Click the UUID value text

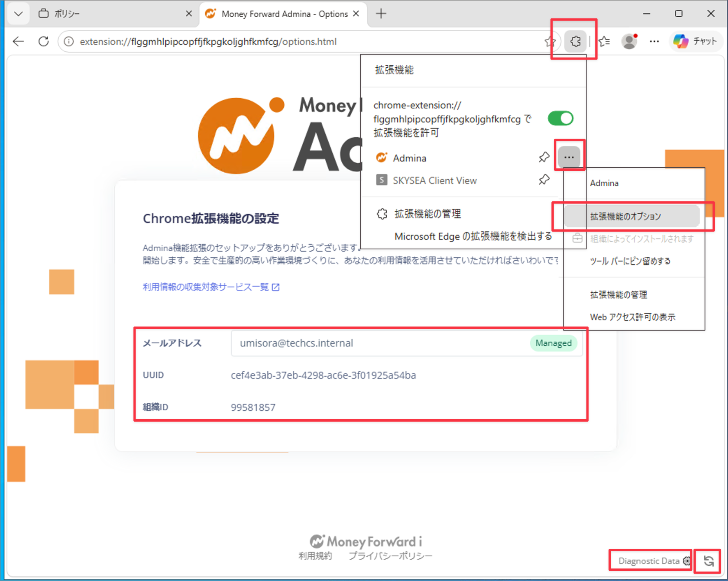point(323,375)
